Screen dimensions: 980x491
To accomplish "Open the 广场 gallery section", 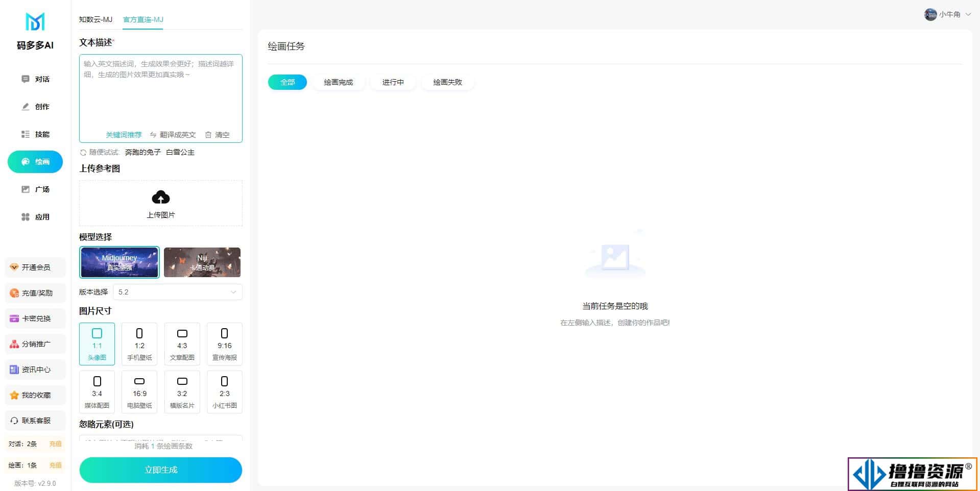I will [x=35, y=189].
